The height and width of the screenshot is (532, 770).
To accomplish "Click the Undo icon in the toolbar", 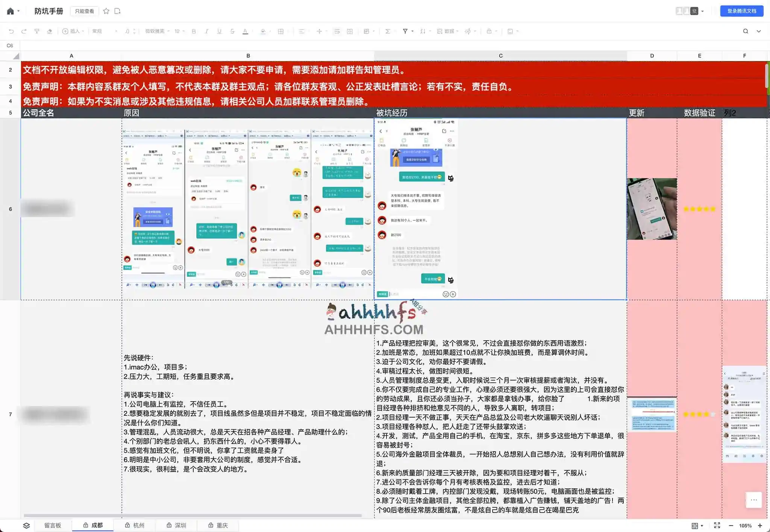I will pos(12,31).
